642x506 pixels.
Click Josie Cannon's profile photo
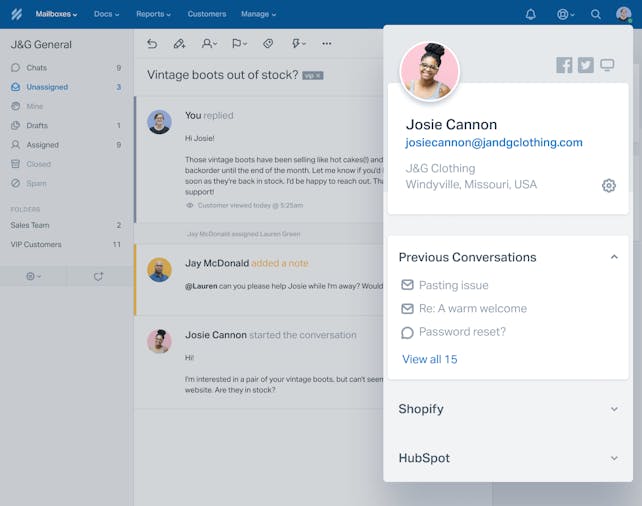[429, 71]
